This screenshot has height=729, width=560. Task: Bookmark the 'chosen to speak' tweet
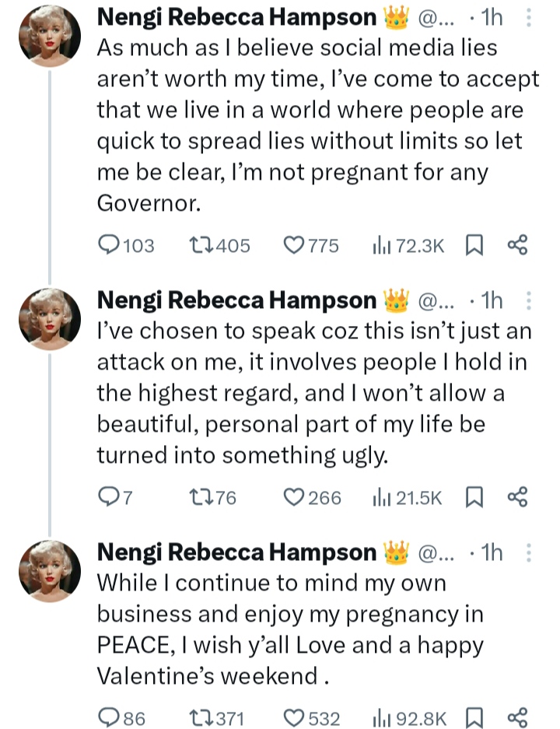point(473,497)
